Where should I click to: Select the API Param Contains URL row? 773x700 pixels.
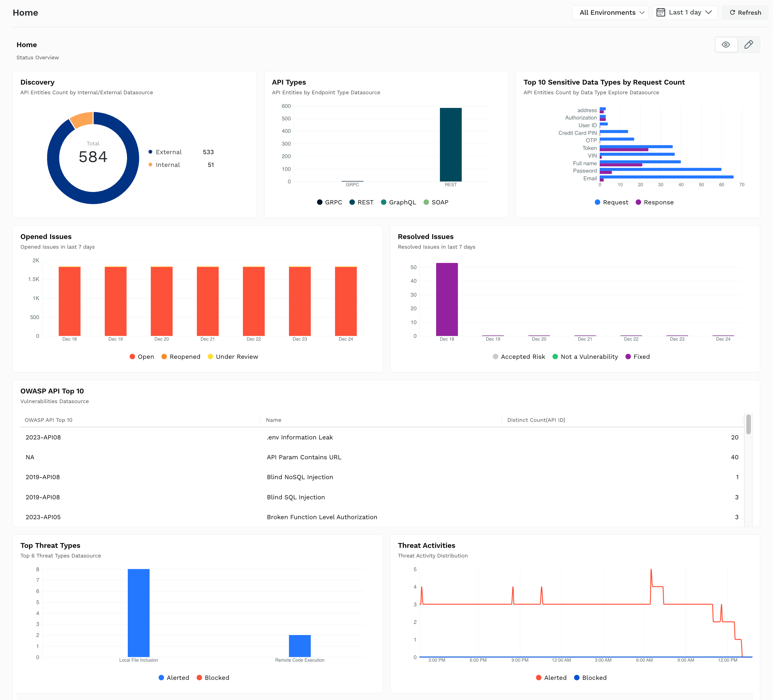coord(382,457)
